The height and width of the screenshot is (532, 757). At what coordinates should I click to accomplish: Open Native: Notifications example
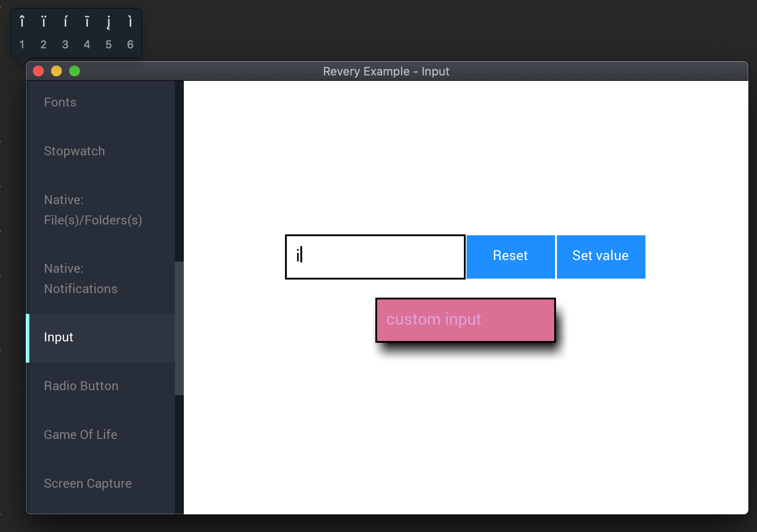click(x=101, y=279)
